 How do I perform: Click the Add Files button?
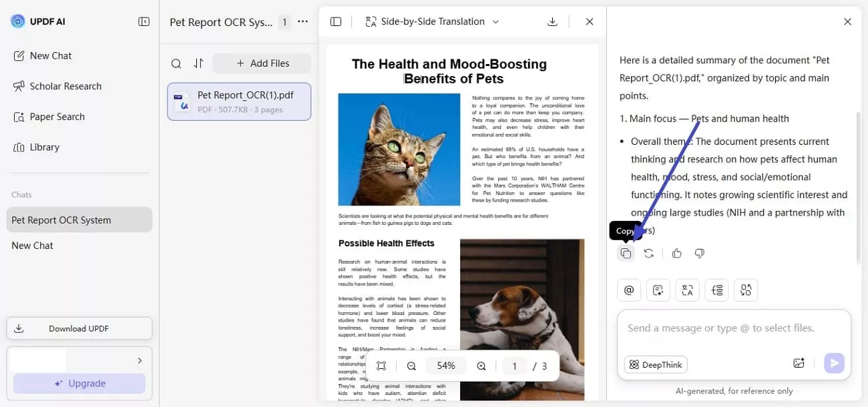click(262, 63)
